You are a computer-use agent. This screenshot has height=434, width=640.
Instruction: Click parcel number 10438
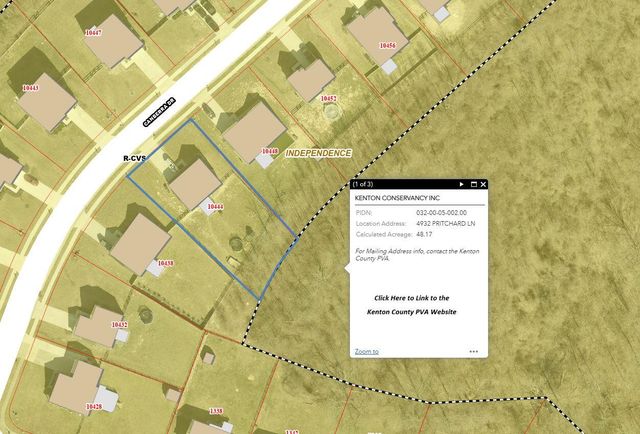164,264
